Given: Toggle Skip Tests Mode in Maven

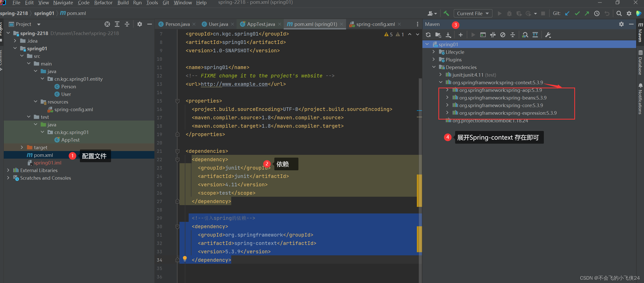Looking at the screenshot, I should (x=503, y=35).
